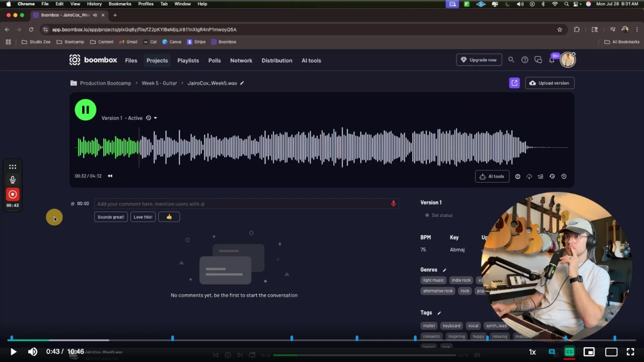
Task: Toggle theater mode for the video
Action: [611, 352]
